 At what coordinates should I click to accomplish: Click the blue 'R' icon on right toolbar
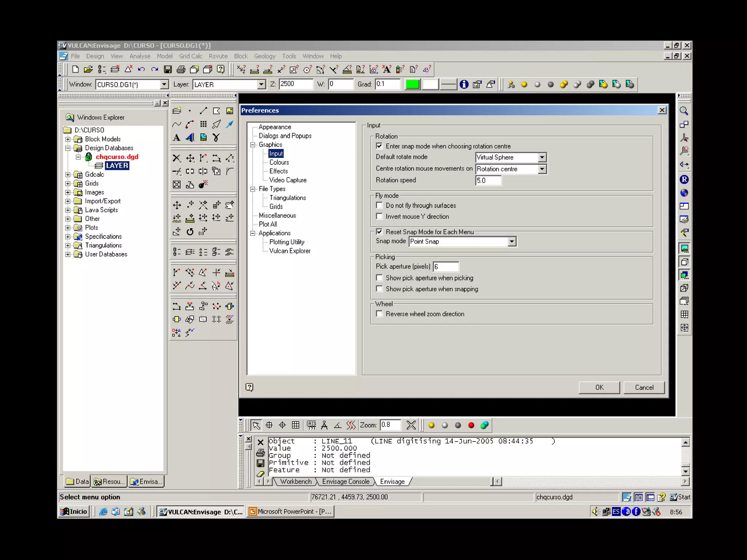click(x=684, y=179)
